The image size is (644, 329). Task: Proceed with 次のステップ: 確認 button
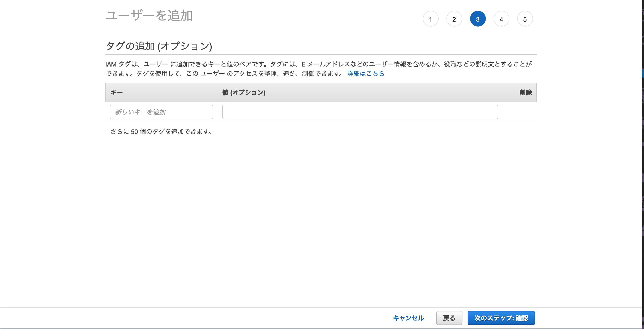(x=501, y=318)
